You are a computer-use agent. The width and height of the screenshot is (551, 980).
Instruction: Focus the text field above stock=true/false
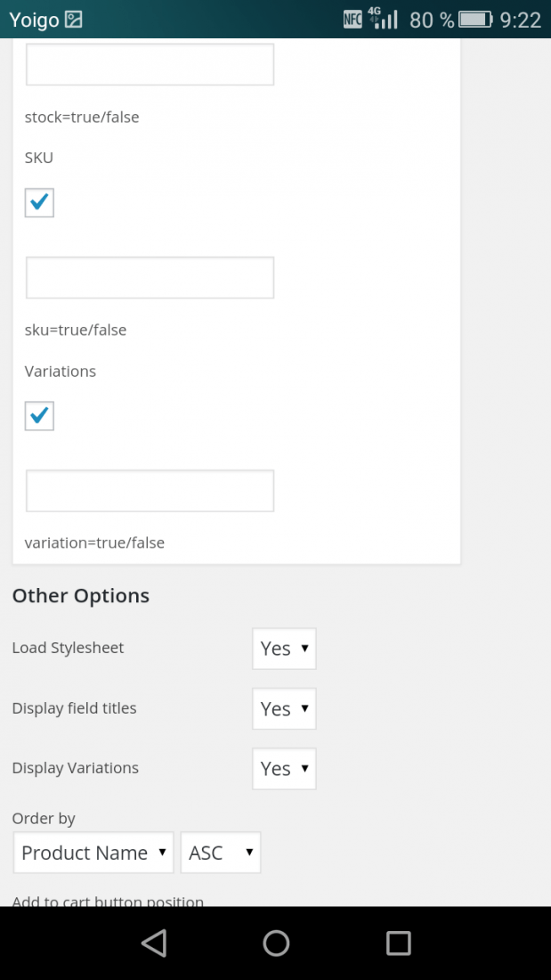150,64
